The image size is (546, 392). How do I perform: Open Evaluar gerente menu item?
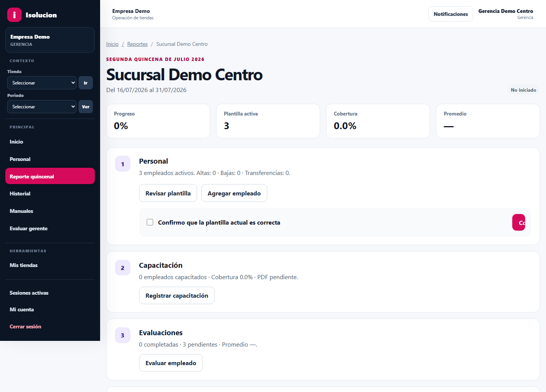[50, 228]
